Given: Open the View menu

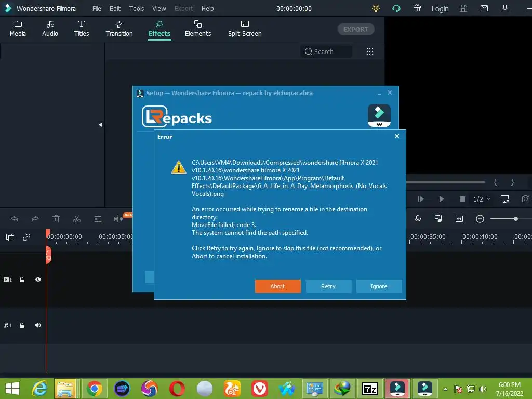Looking at the screenshot, I should coord(159,8).
